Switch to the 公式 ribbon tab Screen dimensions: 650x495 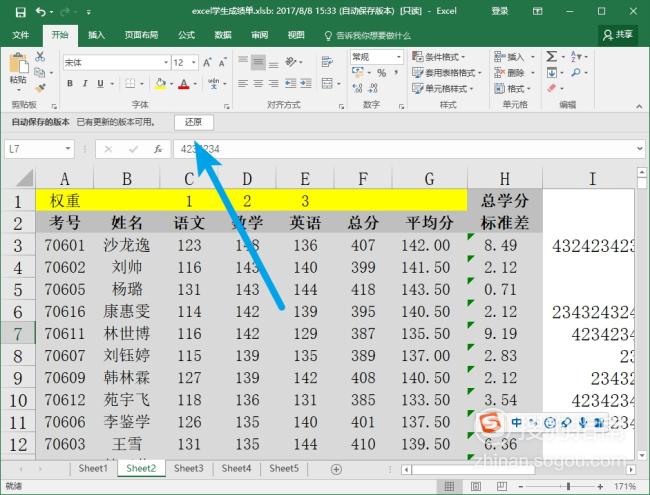187,35
